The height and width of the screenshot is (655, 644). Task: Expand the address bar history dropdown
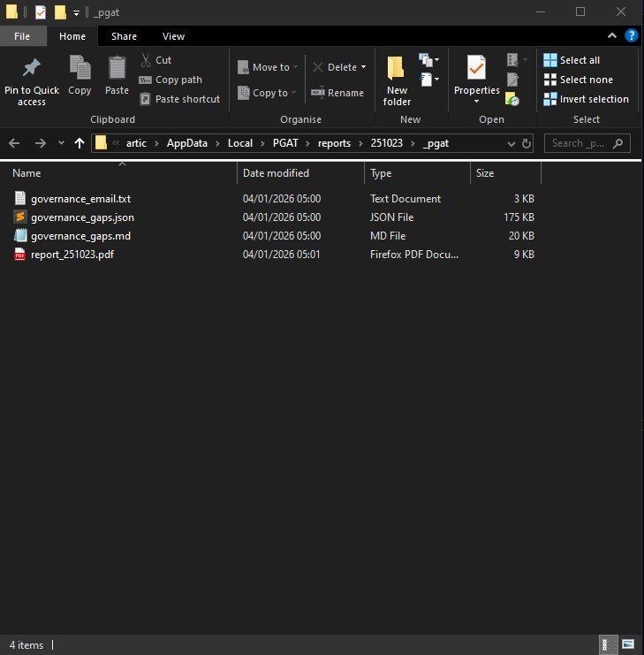point(511,143)
